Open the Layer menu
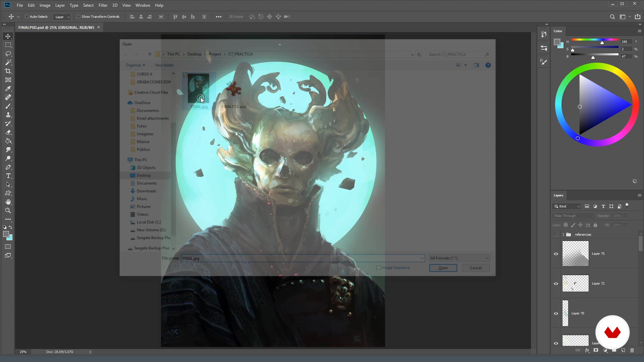 [x=60, y=5]
